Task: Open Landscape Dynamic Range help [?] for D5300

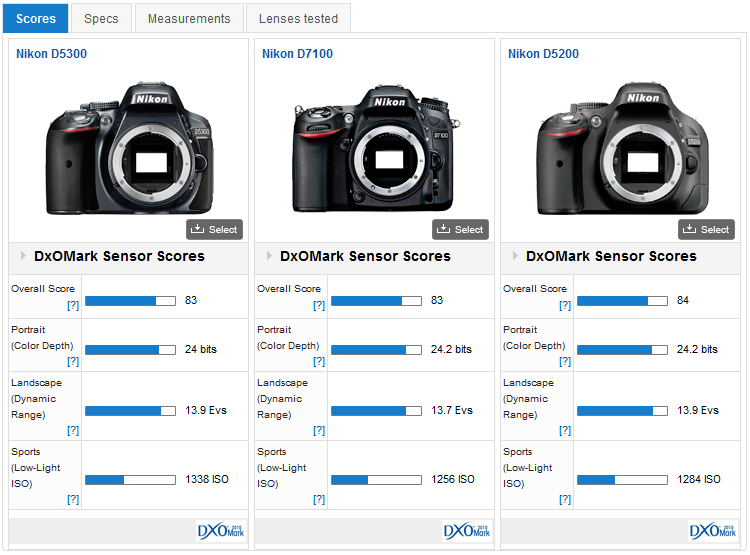Action: (x=73, y=431)
